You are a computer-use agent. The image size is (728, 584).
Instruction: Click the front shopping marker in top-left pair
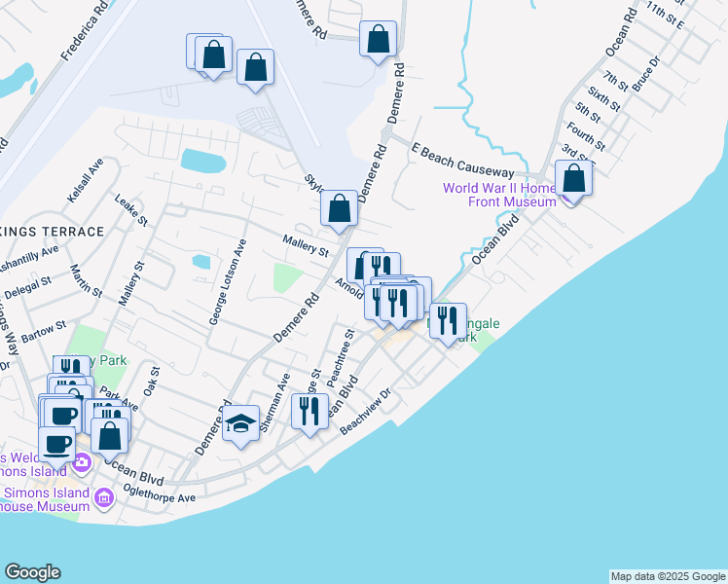point(213,56)
